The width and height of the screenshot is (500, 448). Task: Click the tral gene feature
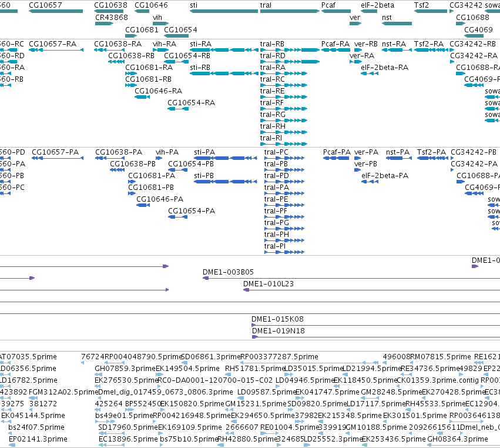290,11
